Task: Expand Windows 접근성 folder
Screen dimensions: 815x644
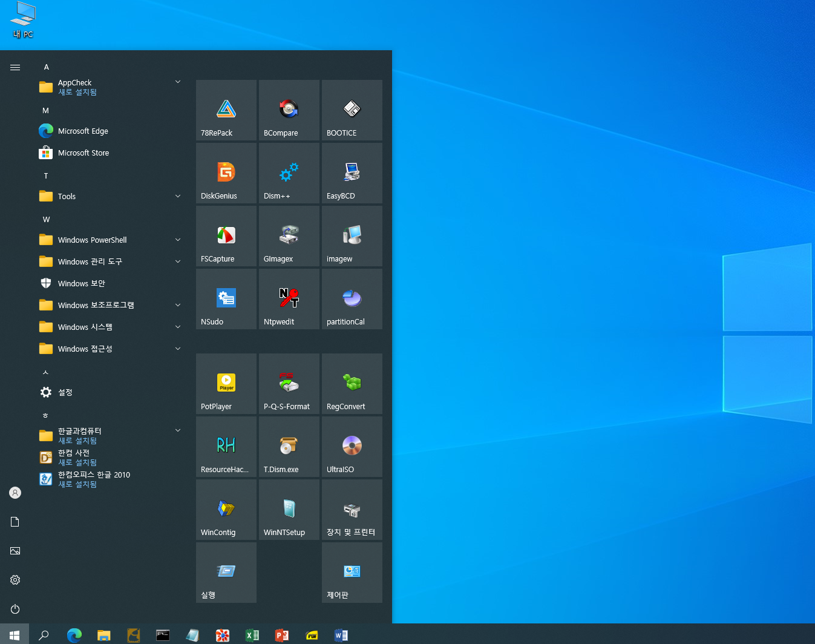Action: [110, 349]
